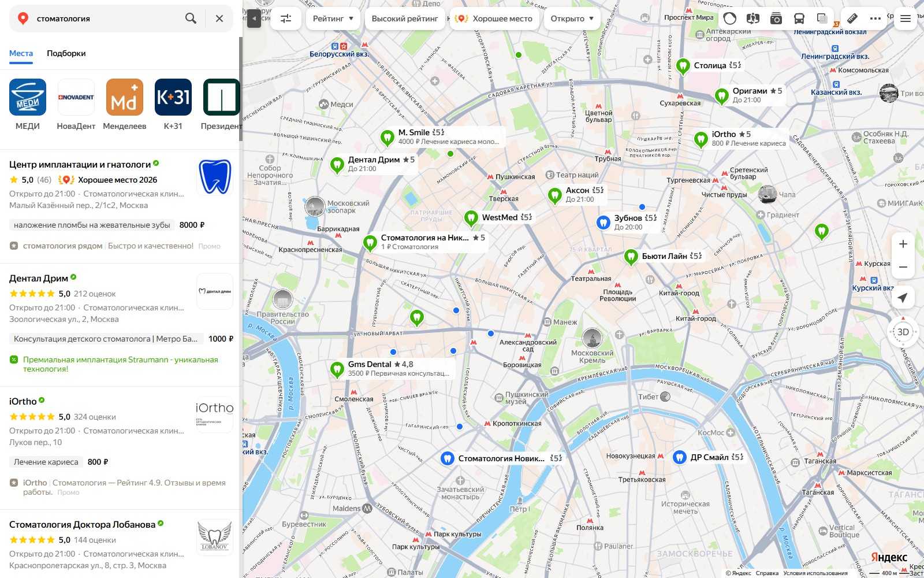Open Премиальная имплантация Straumann promo link
Viewport: 924px width, 578px height.
[x=121, y=364]
